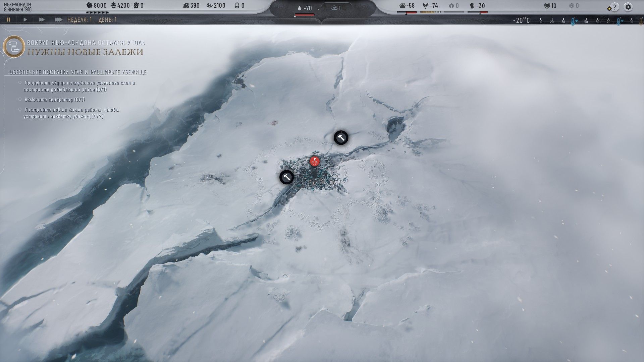This screenshot has height=362, width=644.
Task: Click the workforce gear icon showing 4200
Action: pos(113,6)
